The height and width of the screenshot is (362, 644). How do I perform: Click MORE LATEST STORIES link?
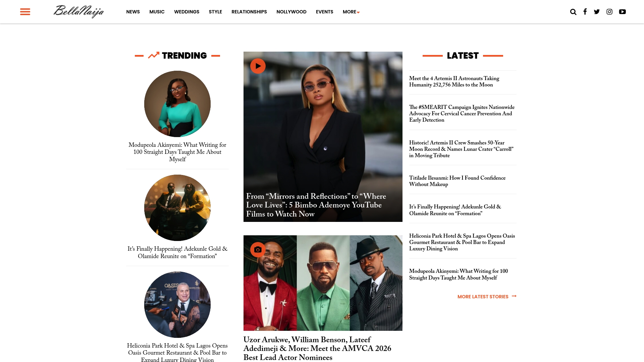[x=487, y=297]
